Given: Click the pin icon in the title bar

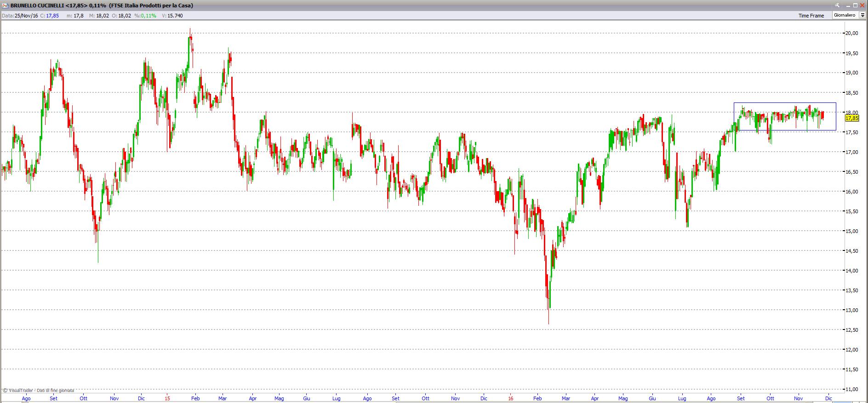Looking at the screenshot, I should coord(838,5).
